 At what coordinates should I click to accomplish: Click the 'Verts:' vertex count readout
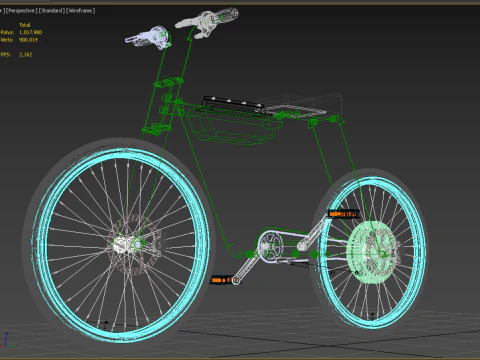[19, 40]
